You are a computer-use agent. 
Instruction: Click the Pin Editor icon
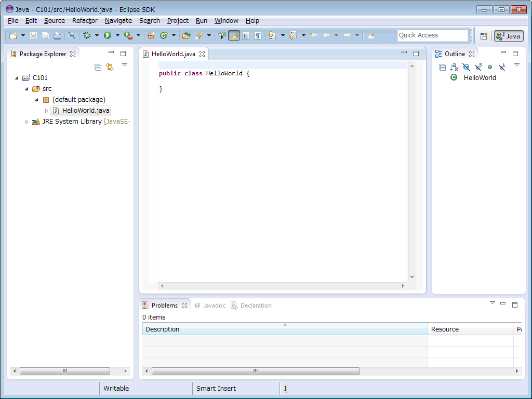click(x=371, y=36)
